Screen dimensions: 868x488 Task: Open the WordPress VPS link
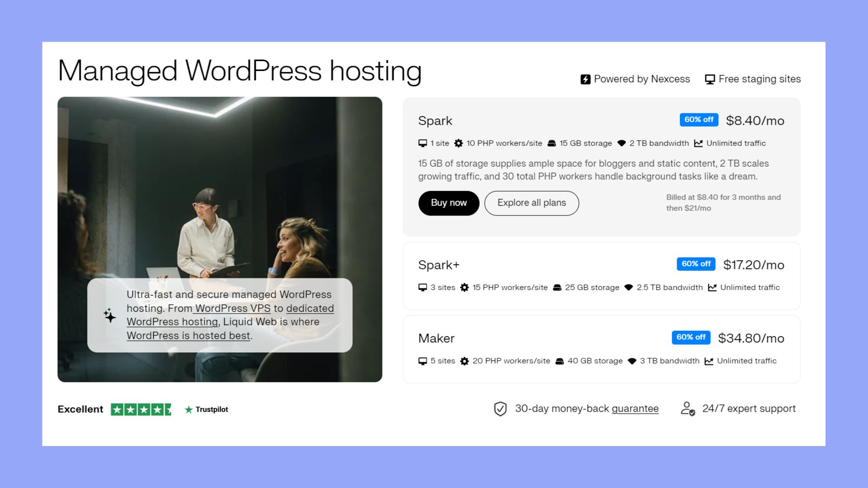click(231, 308)
